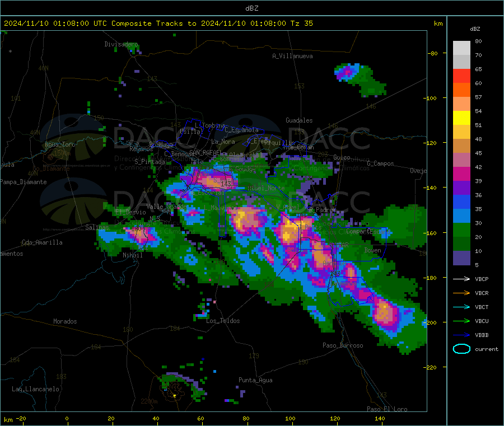The image size is (504, 426).
Task: Click the 'dBZ' title at top center
Action: click(x=251, y=8)
